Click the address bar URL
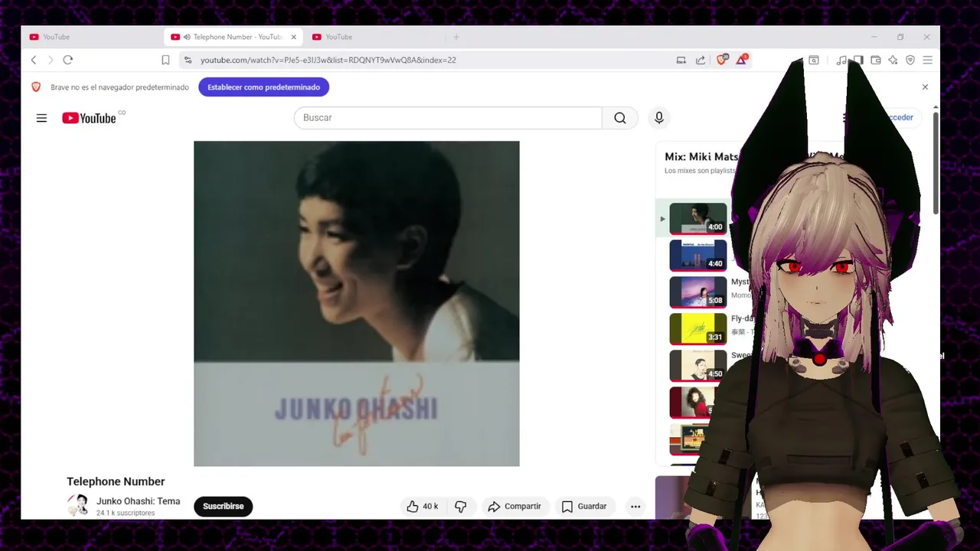Screen dimensions: 980x551 (x=328, y=60)
